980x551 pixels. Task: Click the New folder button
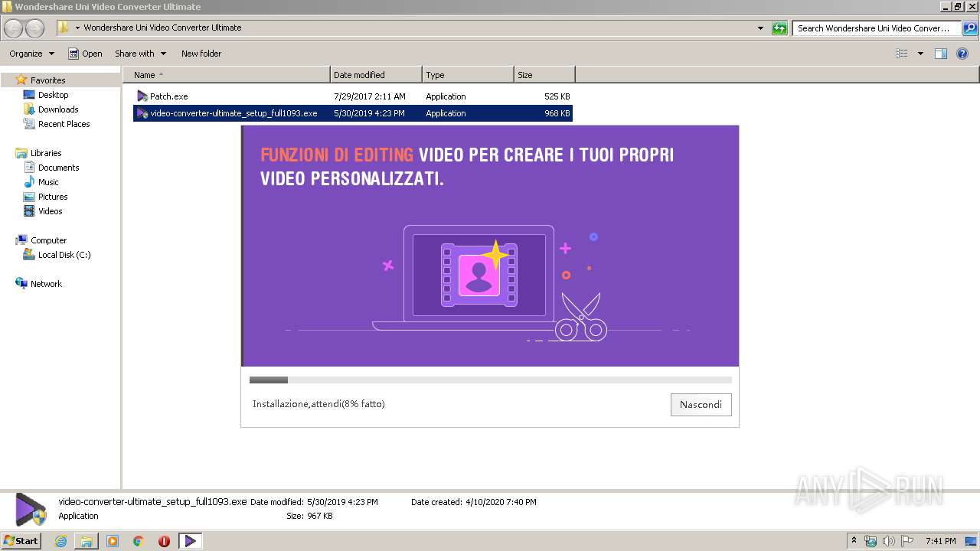pos(201,54)
